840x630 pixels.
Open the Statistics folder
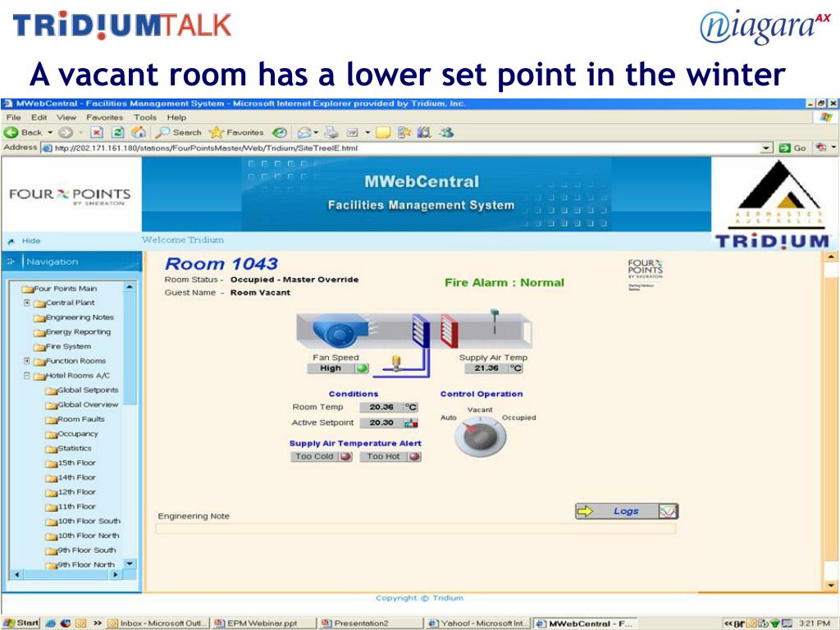pyautogui.click(x=69, y=448)
